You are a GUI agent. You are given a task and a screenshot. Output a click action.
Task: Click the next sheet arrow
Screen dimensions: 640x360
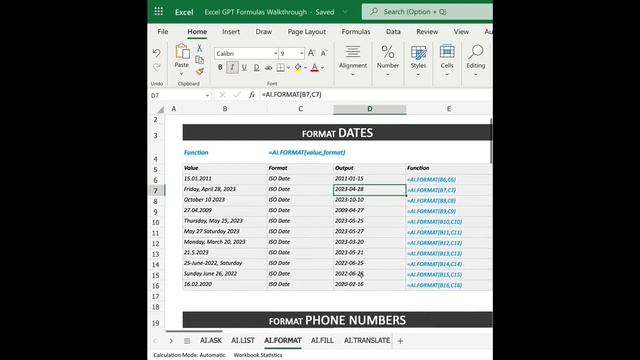pos(171,341)
